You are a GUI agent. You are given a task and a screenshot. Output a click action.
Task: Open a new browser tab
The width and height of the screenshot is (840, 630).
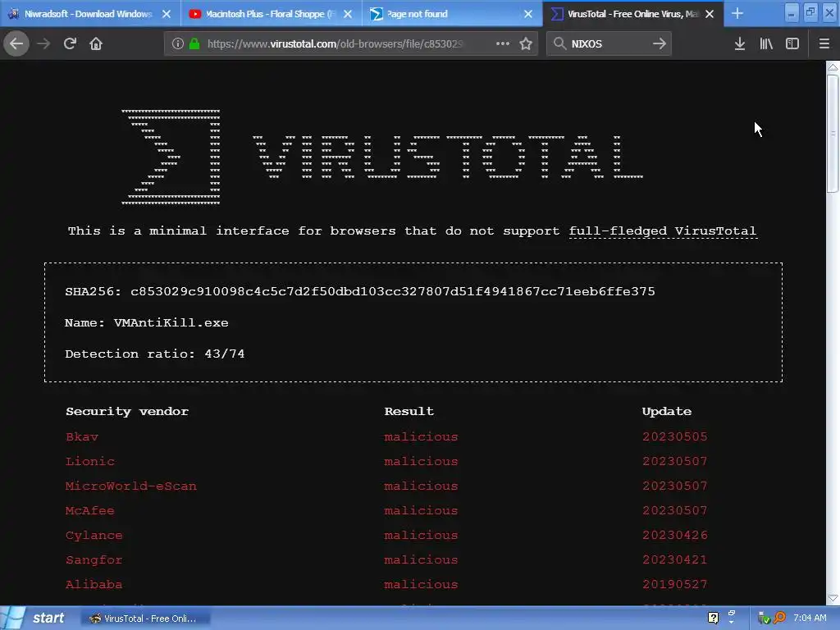click(x=737, y=13)
